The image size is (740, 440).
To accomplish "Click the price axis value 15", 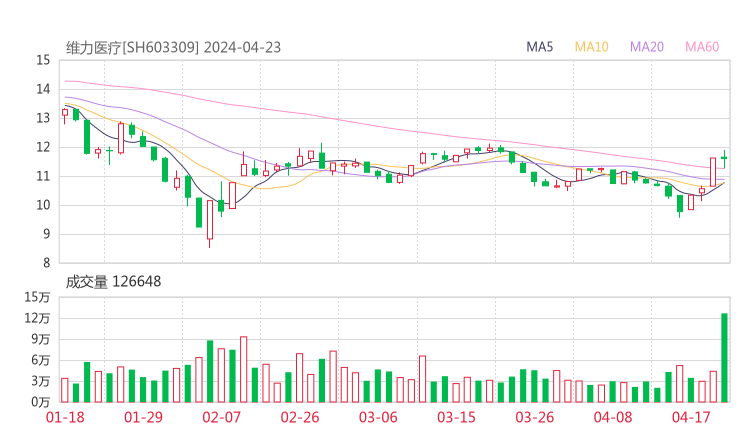I will pos(43,60).
